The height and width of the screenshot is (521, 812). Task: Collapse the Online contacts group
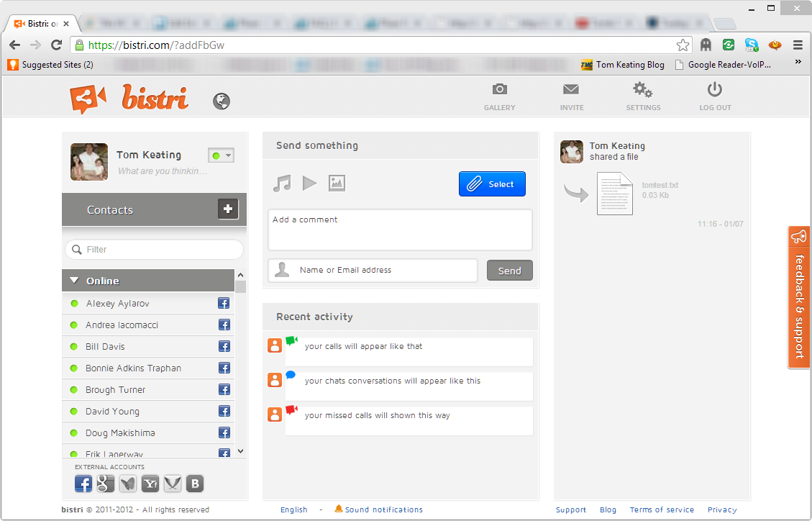point(74,281)
